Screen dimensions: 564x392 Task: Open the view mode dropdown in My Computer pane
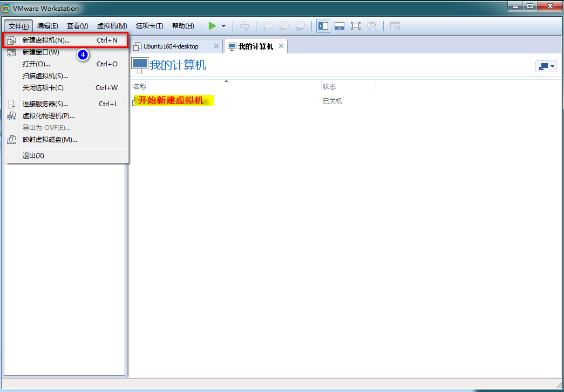[546, 66]
